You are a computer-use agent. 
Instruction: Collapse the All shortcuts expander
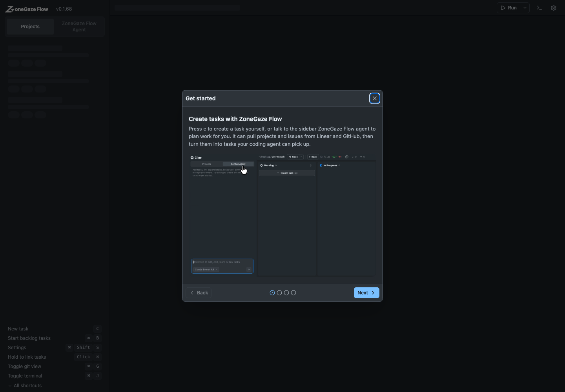[x=25, y=386]
